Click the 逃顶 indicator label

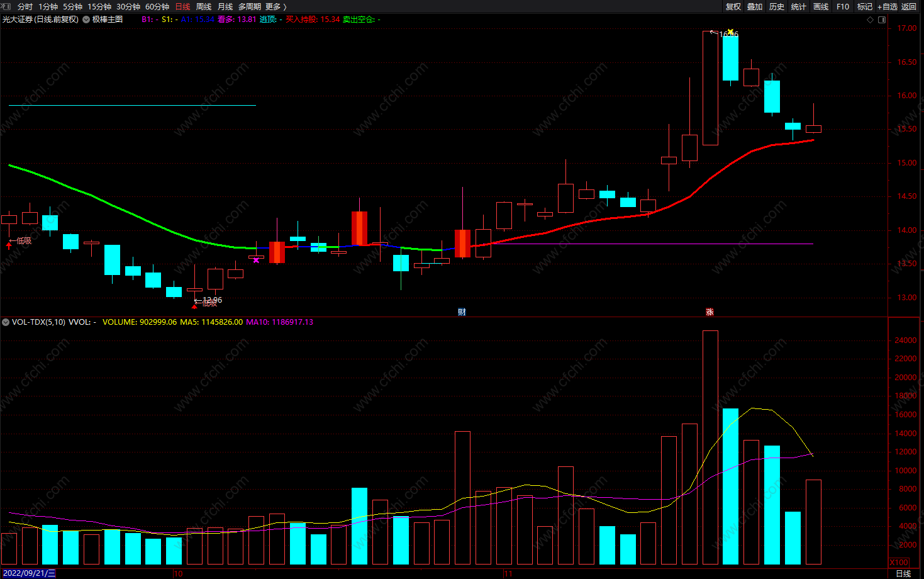point(268,20)
